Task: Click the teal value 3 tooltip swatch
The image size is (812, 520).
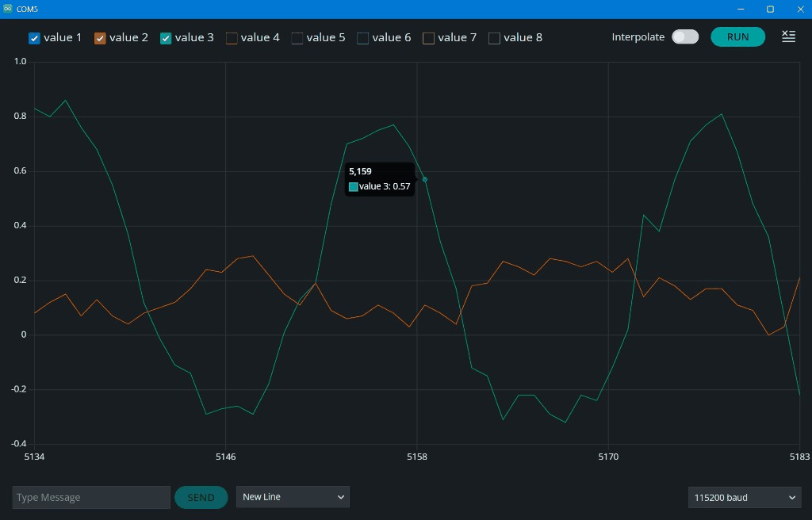Action: click(x=353, y=187)
